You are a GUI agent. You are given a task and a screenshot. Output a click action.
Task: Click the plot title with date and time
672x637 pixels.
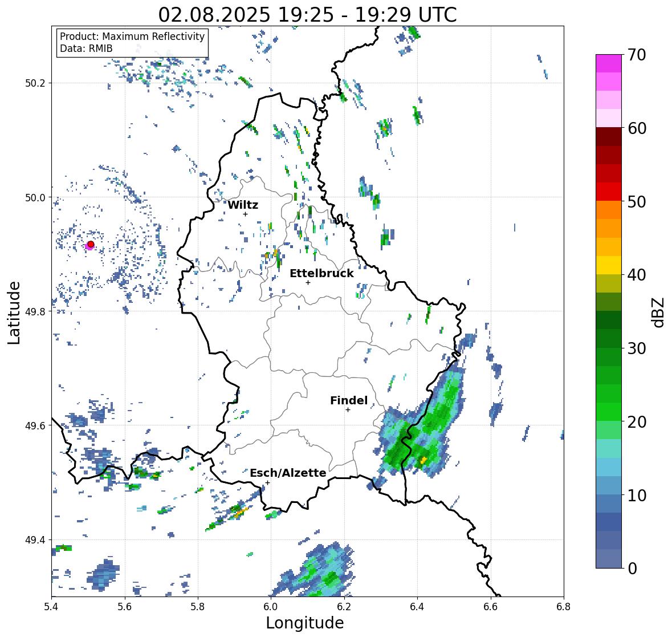point(307,15)
